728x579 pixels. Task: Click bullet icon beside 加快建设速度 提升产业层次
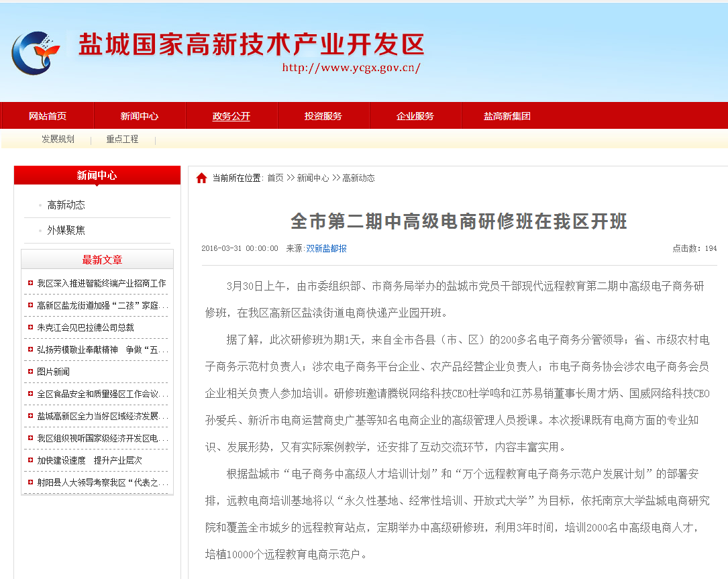pos(30,460)
